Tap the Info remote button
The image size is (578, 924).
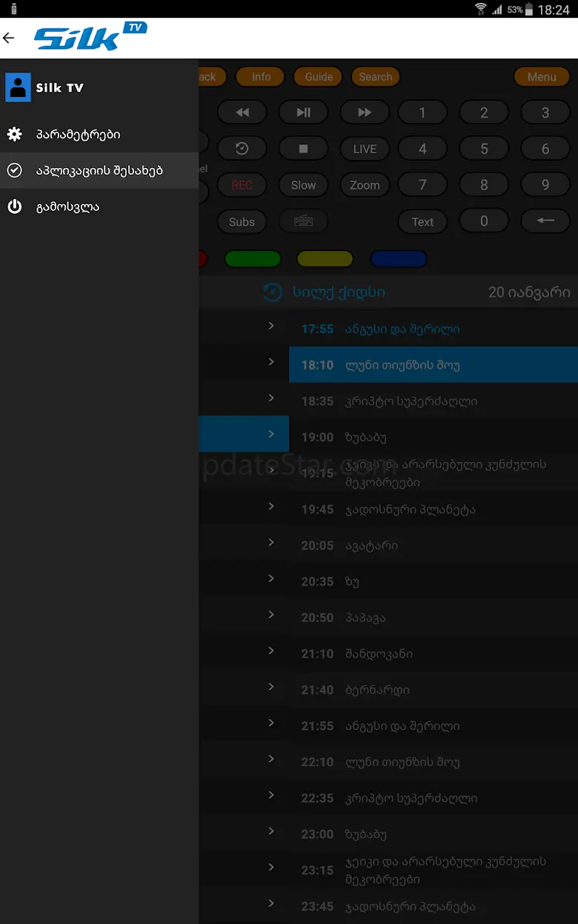261,77
